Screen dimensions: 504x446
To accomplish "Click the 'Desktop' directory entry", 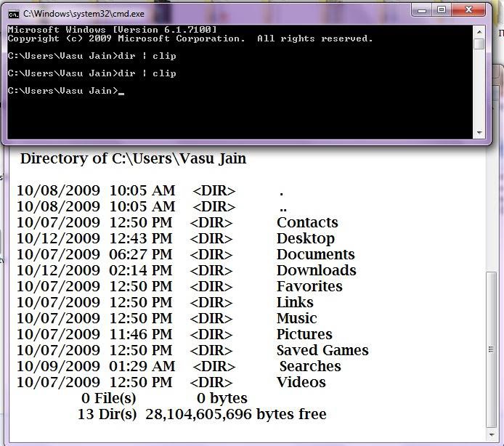I will 306,239.
